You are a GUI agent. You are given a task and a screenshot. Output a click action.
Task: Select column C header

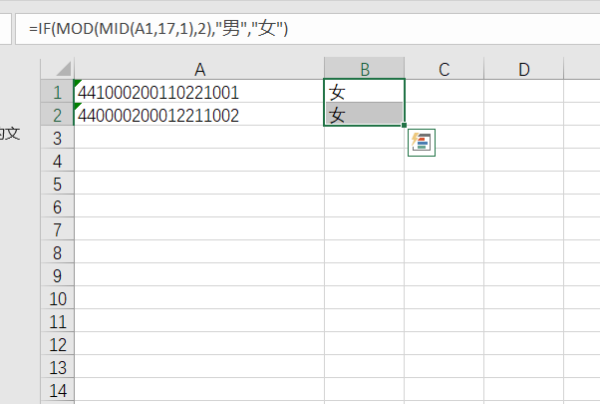click(x=444, y=69)
